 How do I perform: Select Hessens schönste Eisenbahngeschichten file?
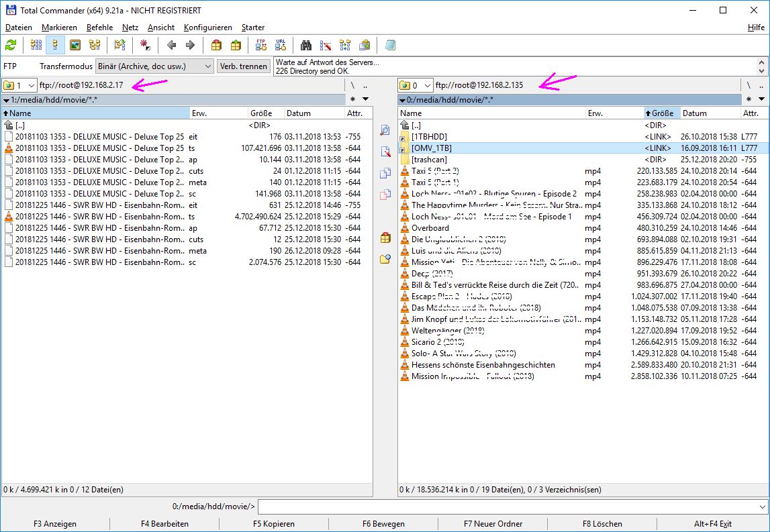point(583,365)
